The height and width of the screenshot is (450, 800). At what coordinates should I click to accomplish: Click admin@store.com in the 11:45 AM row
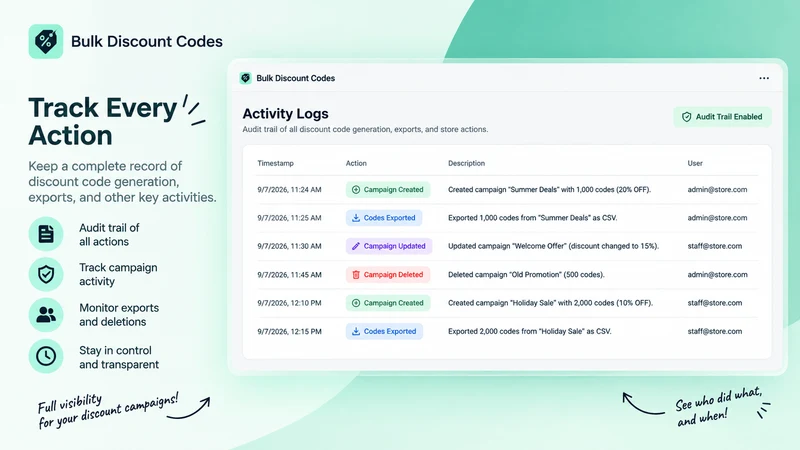[x=717, y=274]
